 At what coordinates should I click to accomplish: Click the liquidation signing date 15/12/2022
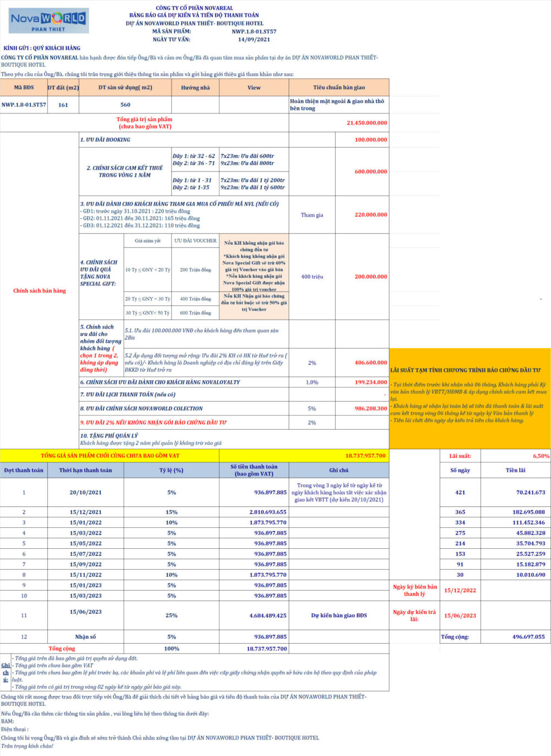pyautogui.click(x=460, y=590)
